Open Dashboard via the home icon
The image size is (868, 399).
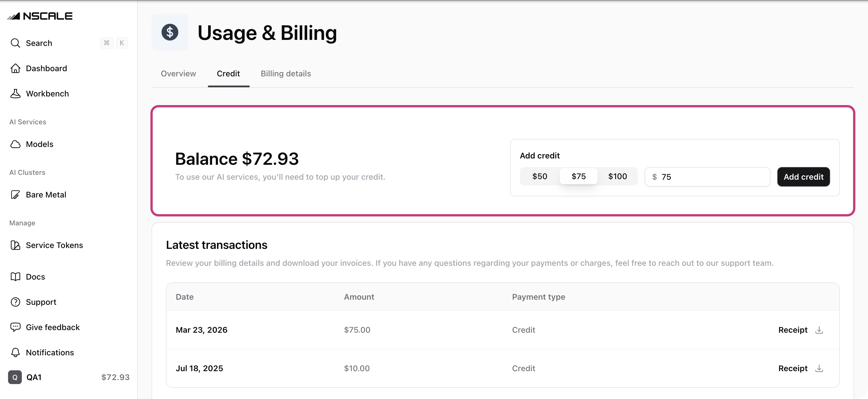[x=15, y=68]
